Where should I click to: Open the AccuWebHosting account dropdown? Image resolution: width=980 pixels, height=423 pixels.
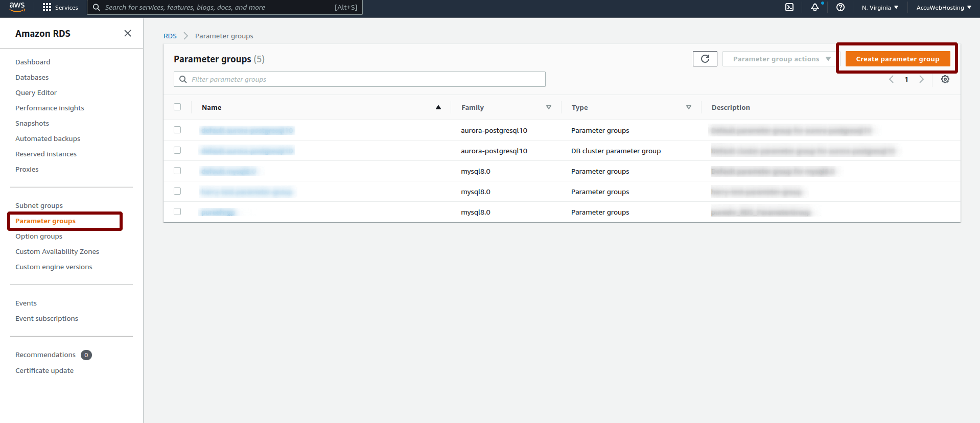(x=944, y=8)
